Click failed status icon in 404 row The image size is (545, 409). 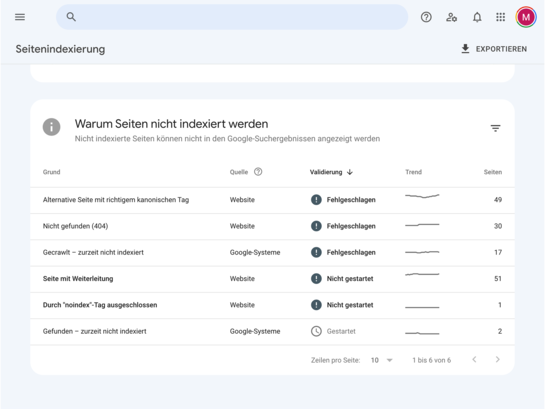click(316, 226)
